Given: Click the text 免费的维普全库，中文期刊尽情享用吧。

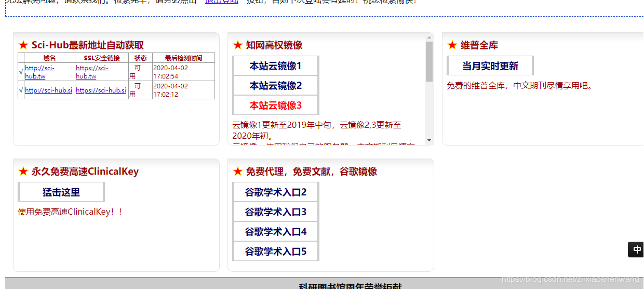Looking at the screenshot, I should click(x=520, y=85).
